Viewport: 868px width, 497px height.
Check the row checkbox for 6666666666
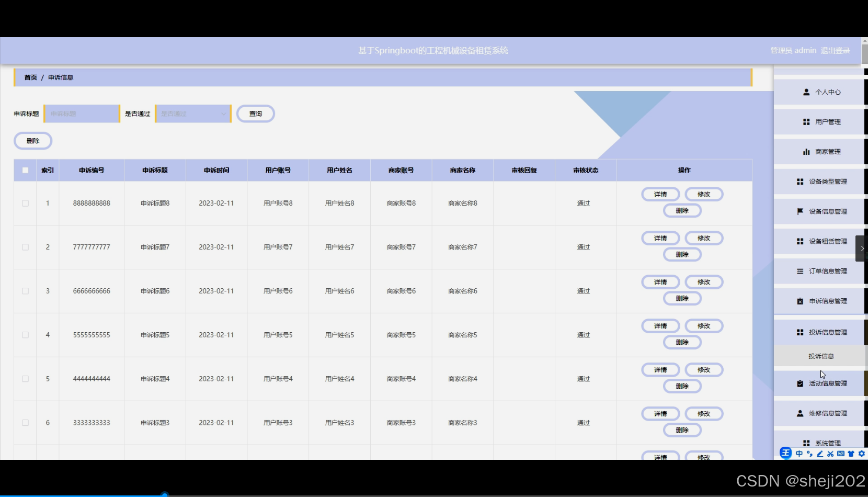[25, 291]
